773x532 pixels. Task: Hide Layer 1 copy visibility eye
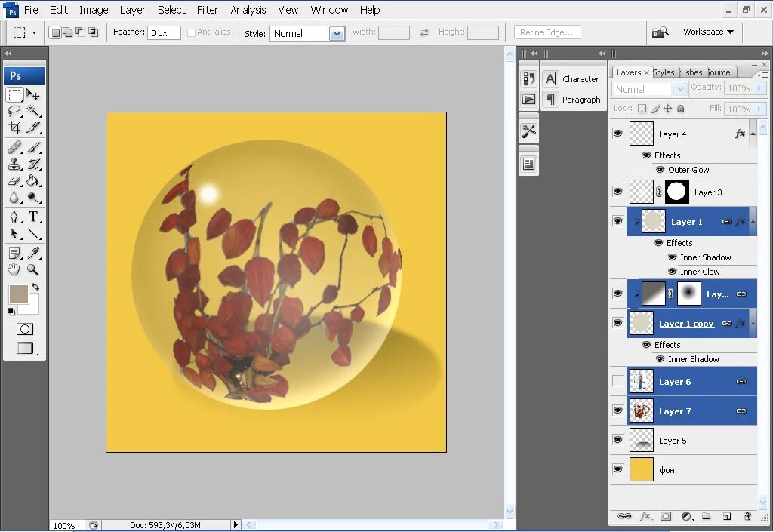617,323
